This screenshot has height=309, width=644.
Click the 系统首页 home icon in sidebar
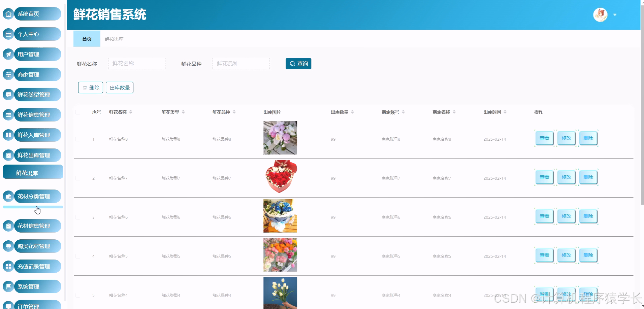point(8,14)
